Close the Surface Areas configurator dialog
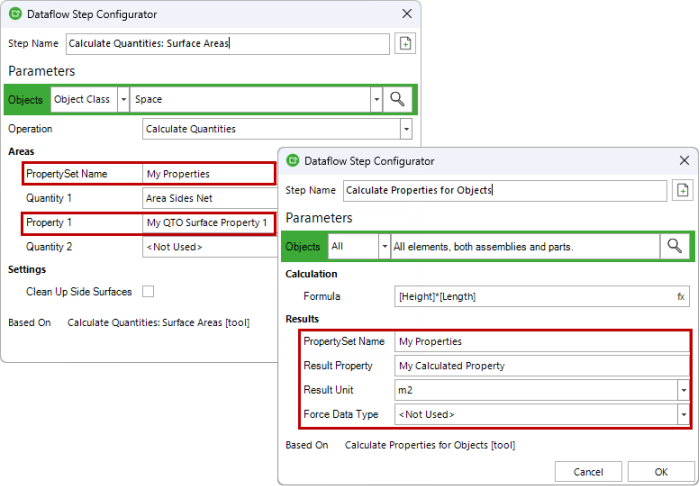The width and height of the screenshot is (700, 486). tap(407, 14)
